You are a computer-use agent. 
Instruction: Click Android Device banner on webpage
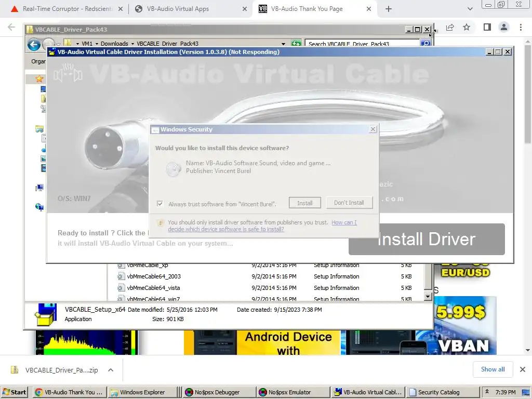[x=262, y=343]
